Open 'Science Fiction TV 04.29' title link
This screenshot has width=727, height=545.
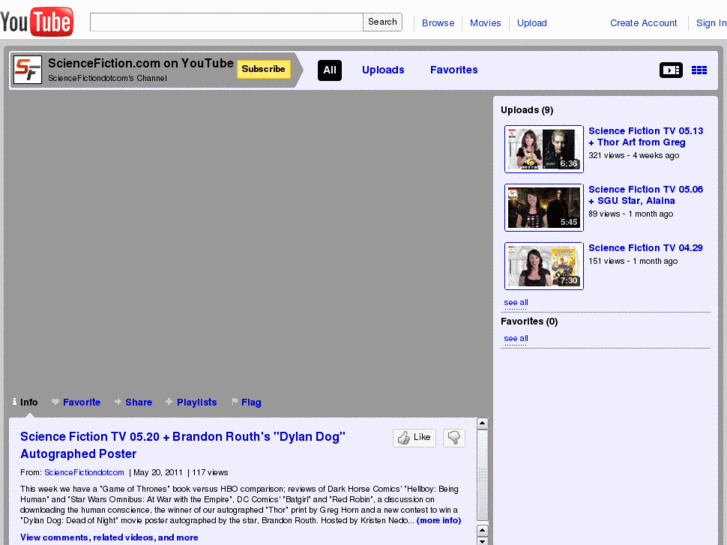tap(645, 248)
